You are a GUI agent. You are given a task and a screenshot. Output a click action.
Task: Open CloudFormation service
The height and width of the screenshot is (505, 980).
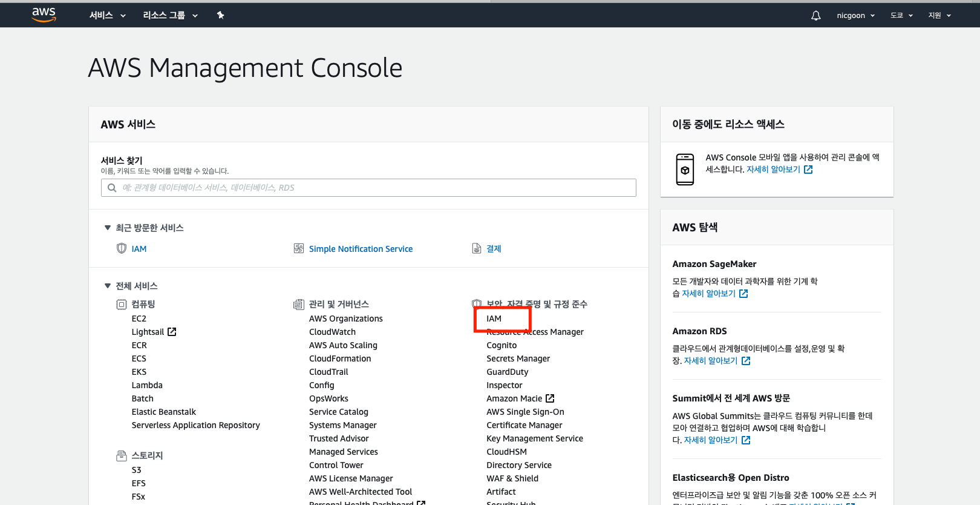tap(340, 358)
